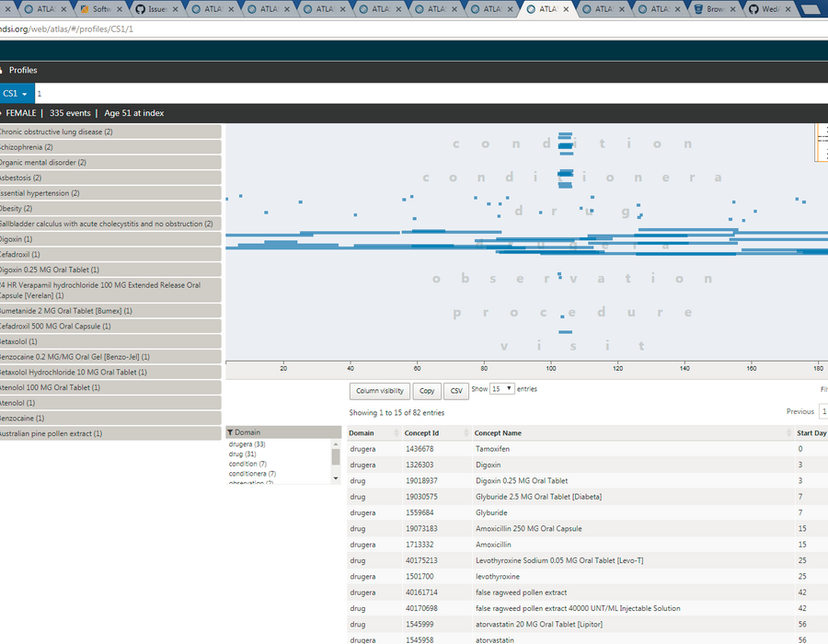Click the down arrow of the Domain facet list
The height and width of the screenshot is (644, 828).
[336, 478]
